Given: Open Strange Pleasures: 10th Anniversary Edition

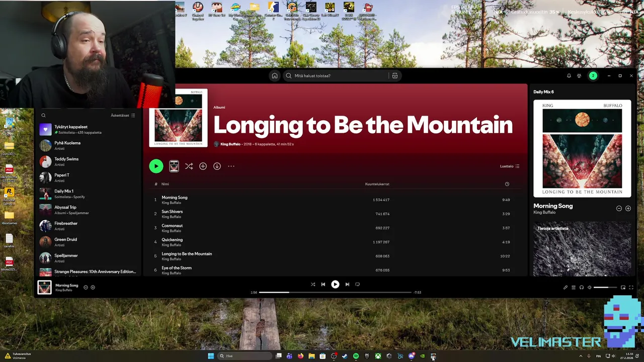Looking at the screenshot, I should point(88,273).
